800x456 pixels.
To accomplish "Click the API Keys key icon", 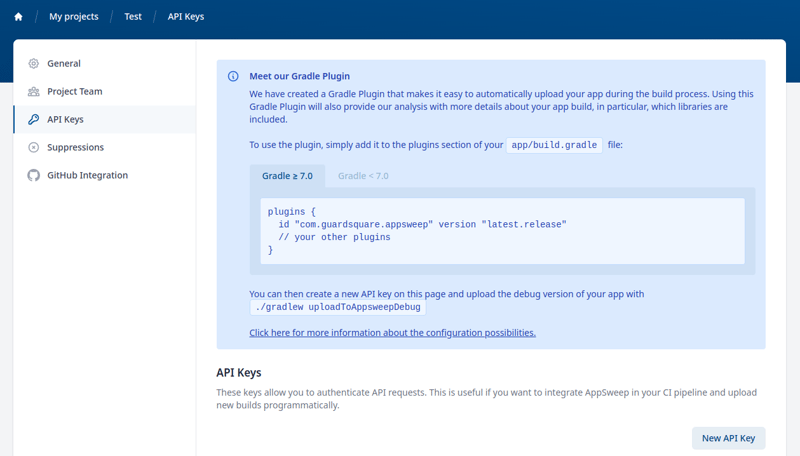I will point(33,119).
